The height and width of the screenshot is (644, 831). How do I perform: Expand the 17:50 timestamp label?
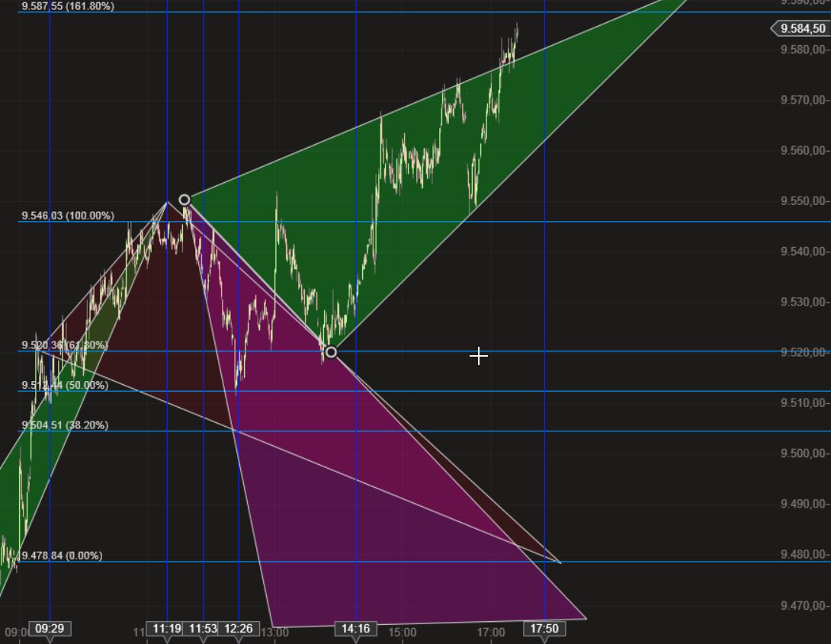544,629
